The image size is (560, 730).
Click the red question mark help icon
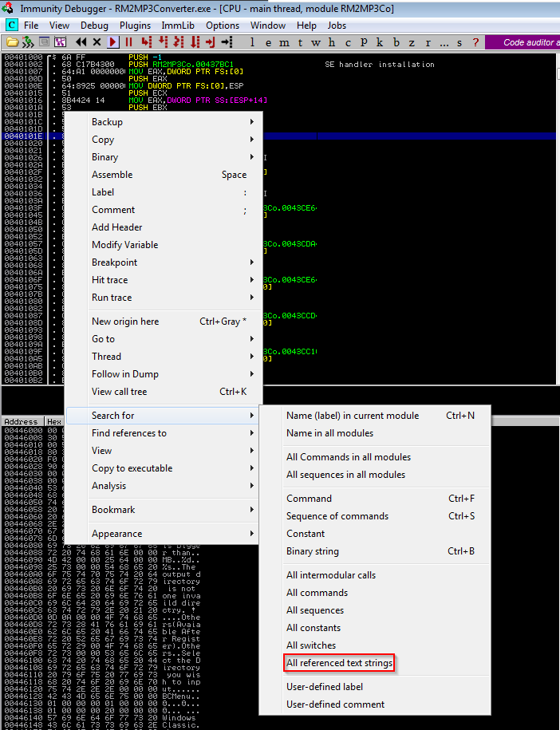(x=476, y=42)
